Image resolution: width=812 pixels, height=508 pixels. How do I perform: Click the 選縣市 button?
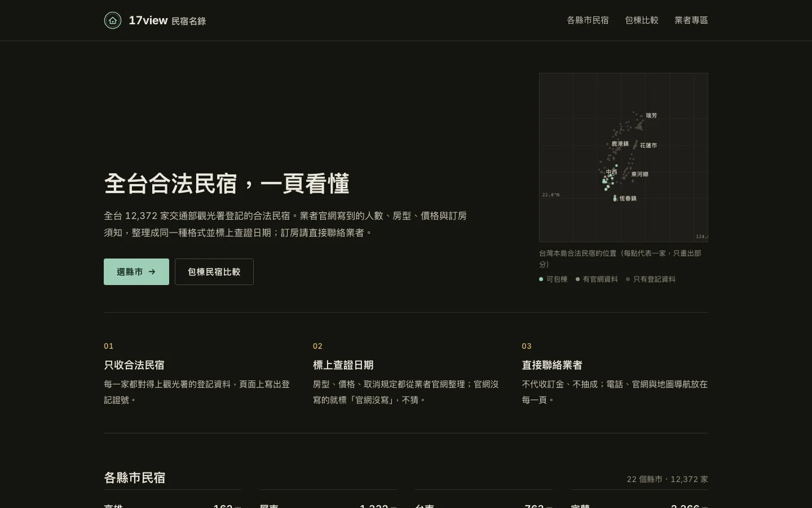(x=136, y=271)
